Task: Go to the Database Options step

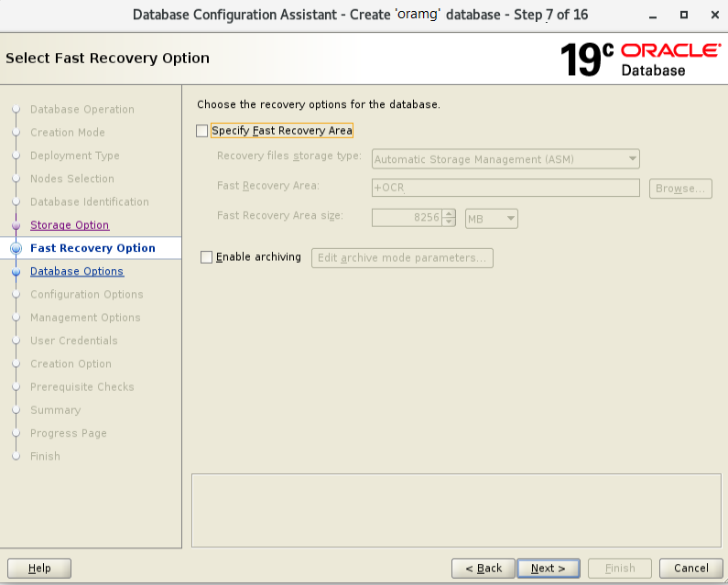Action: click(77, 272)
